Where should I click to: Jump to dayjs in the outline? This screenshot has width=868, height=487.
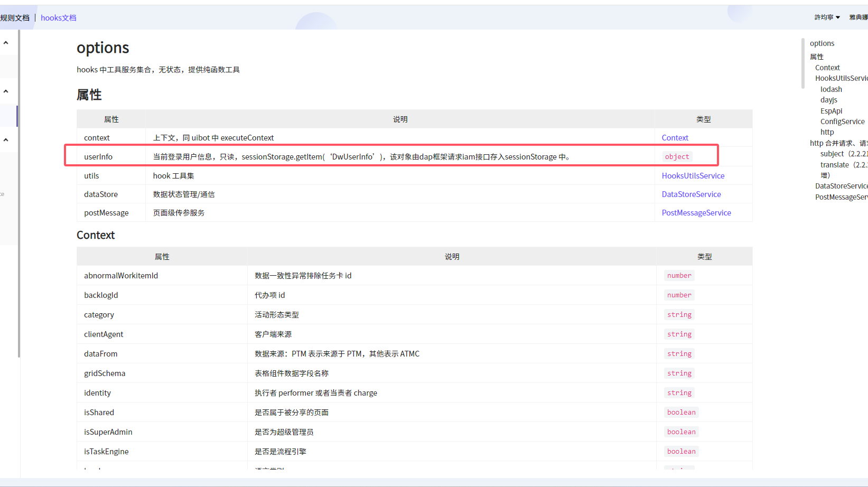point(828,100)
